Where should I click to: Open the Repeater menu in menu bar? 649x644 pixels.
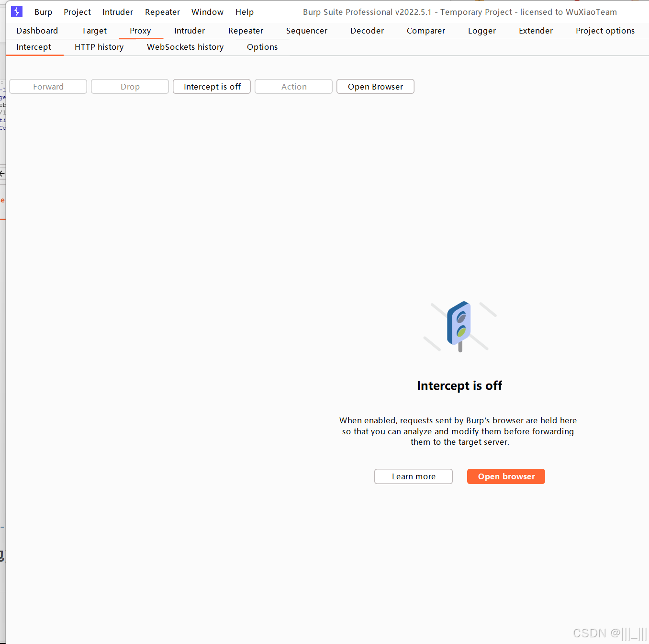click(162, 12)
